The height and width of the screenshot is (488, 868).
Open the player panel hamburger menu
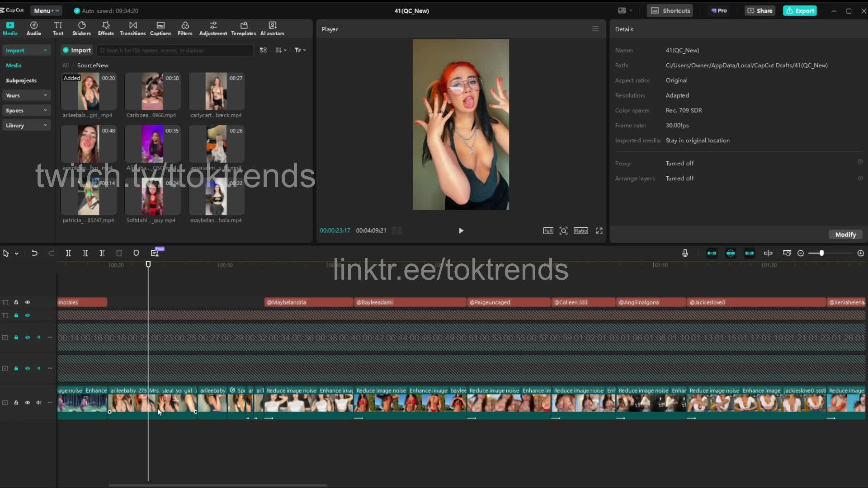595,28
